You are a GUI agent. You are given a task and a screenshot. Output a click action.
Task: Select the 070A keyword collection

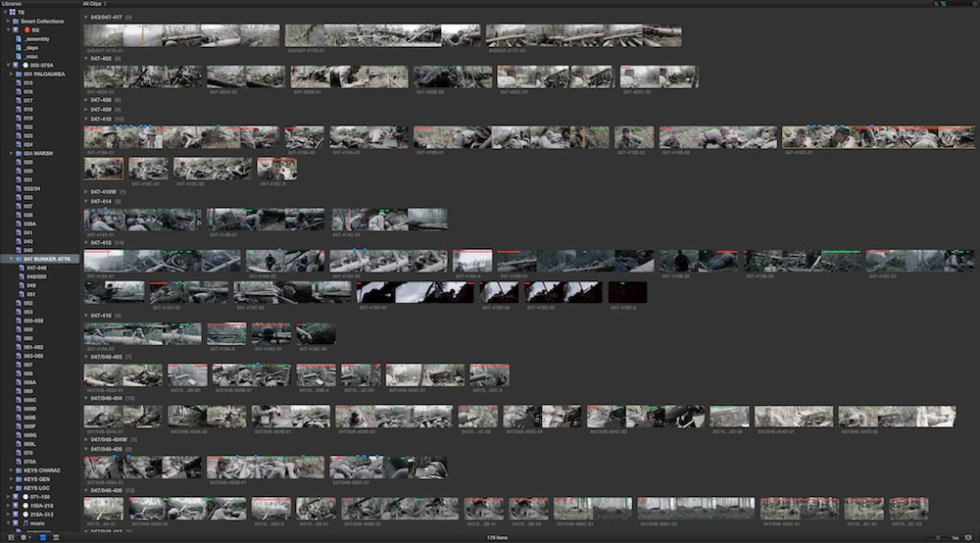[x=30, y=461]
